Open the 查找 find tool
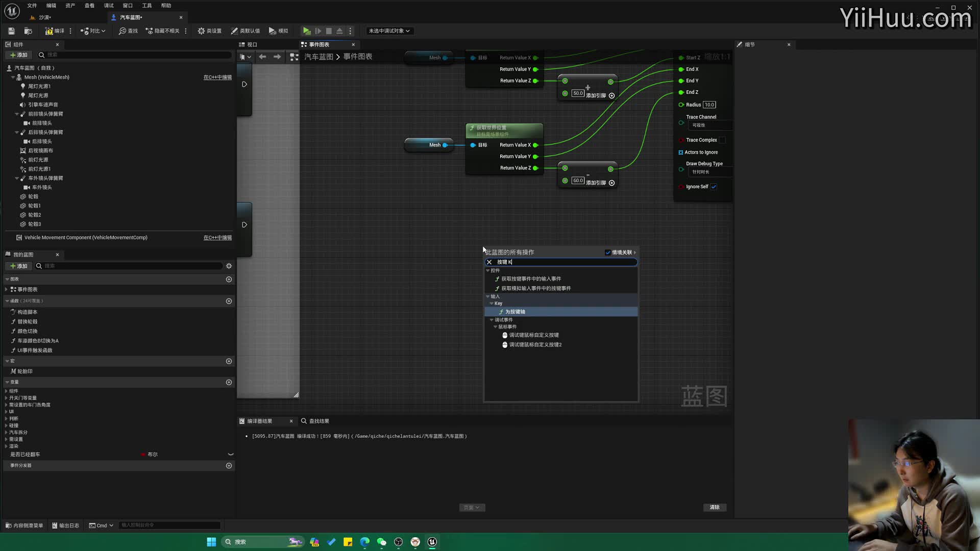 click(x=128, y=31)
